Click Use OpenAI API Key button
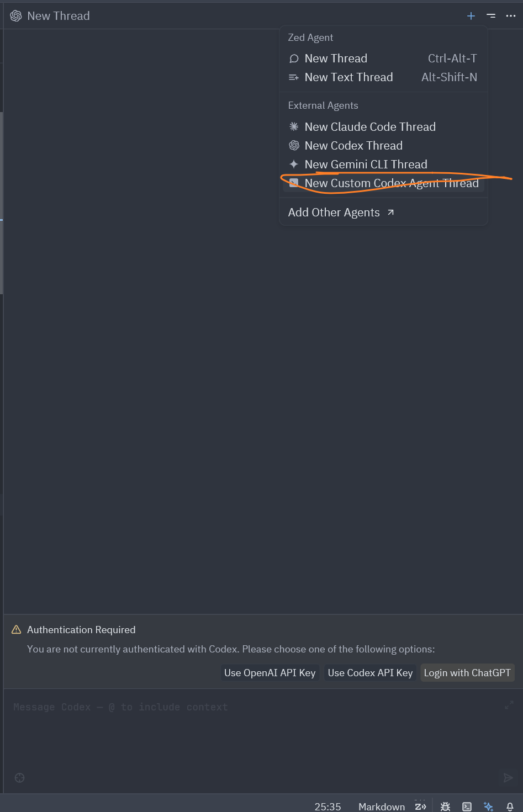This screenshot has width=523, height=812. pyautogui.click(x=270, y=673)
